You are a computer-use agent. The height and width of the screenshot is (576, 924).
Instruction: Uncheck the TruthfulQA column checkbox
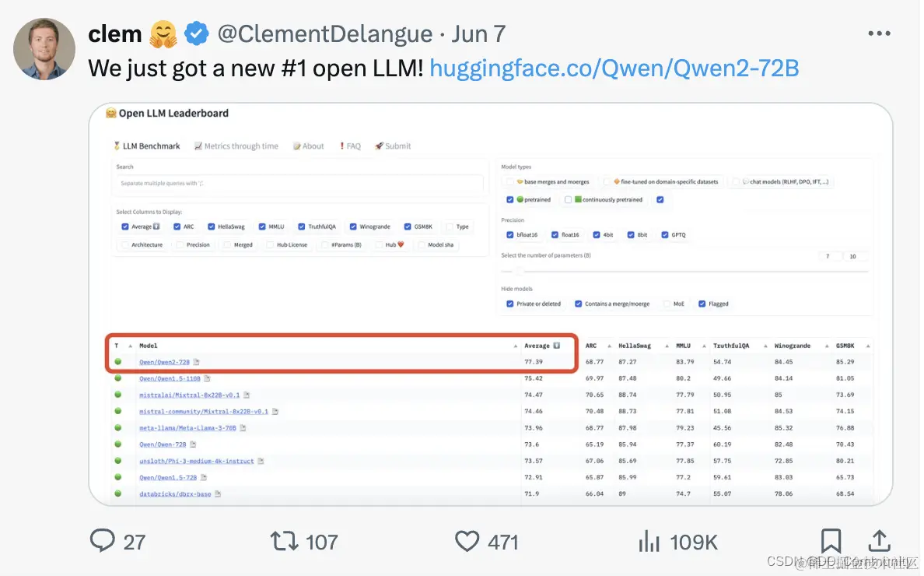pos(302,227)
